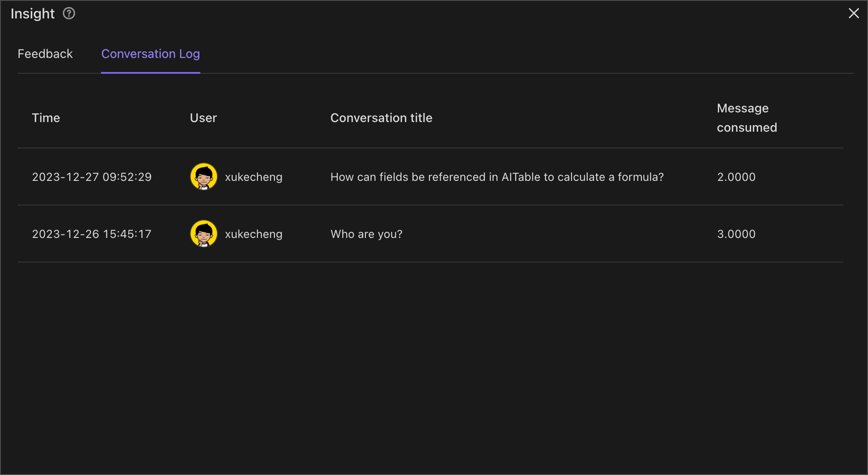This screenshot has width=868, height=475.
Task: Click the message consumed value 3.0000
Action: pyautogui.click(x=736, y=234)
